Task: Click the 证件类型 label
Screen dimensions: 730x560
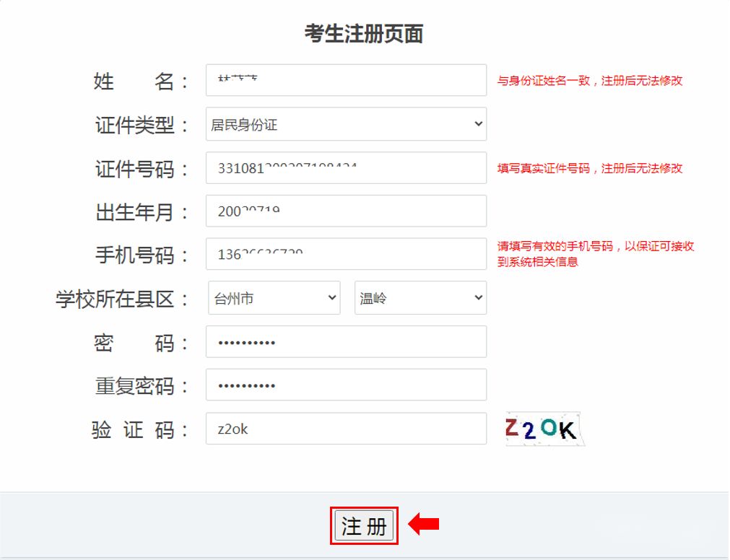Action: (142, 125)
